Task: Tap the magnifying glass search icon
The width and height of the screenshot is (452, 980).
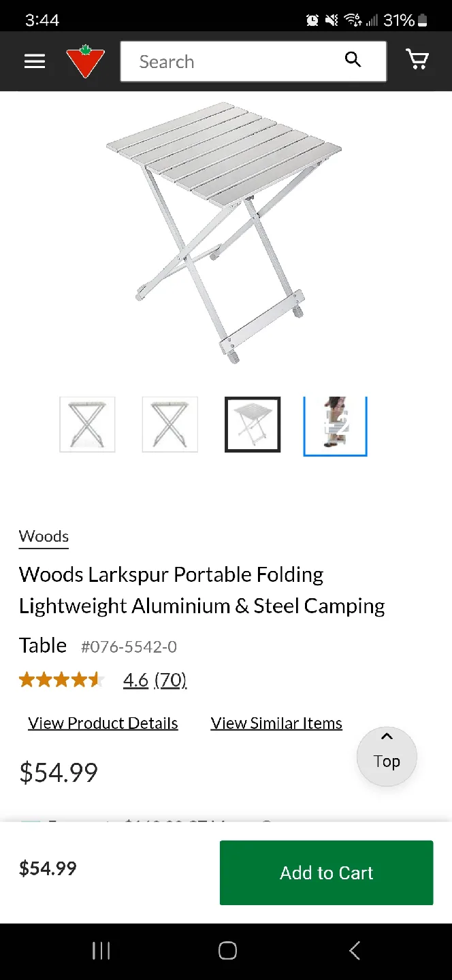Action: tap(353, 60)
